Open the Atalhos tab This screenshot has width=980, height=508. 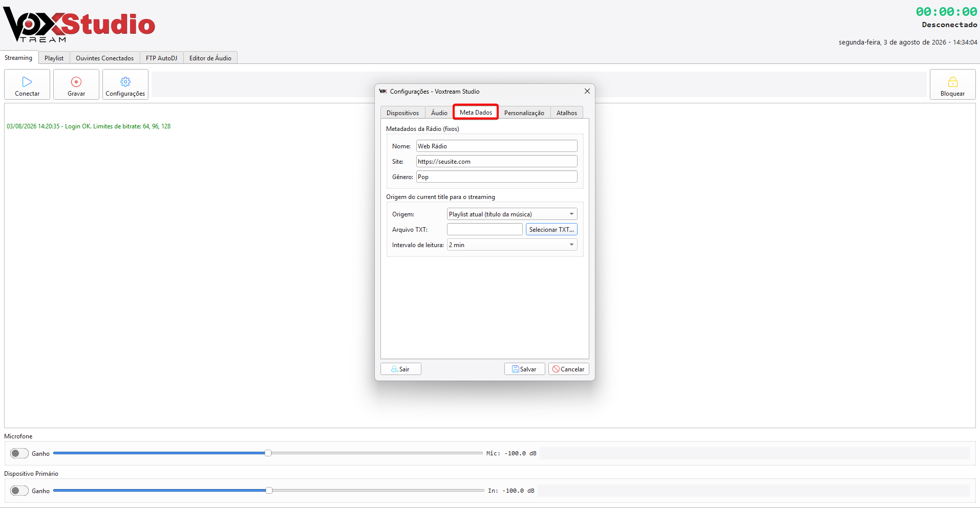[x=567, y=113]
